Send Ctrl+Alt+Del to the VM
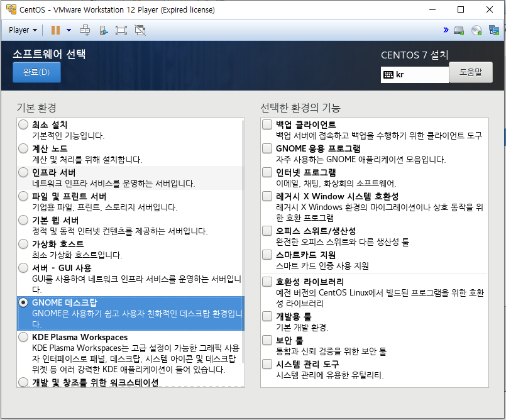 pyautogui.click(x=85, y=30)
